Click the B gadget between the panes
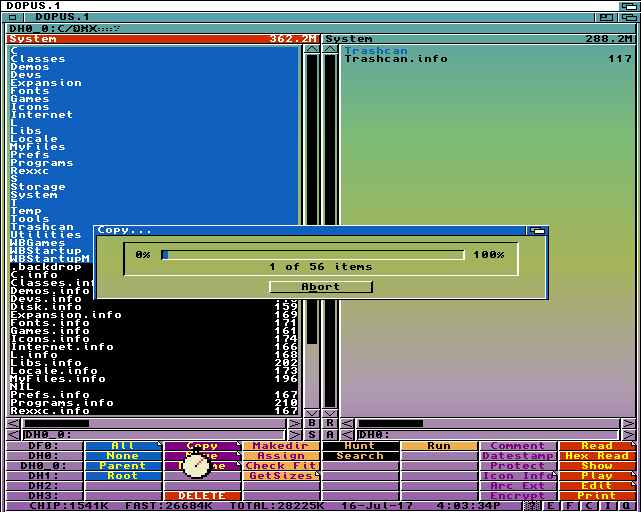 pos(312,423)
